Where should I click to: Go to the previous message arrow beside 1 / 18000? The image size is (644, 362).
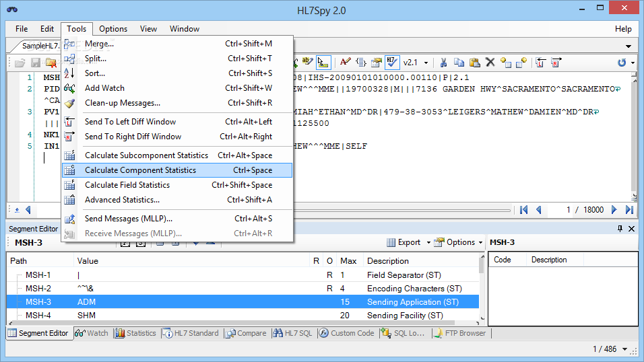(539, 210)
